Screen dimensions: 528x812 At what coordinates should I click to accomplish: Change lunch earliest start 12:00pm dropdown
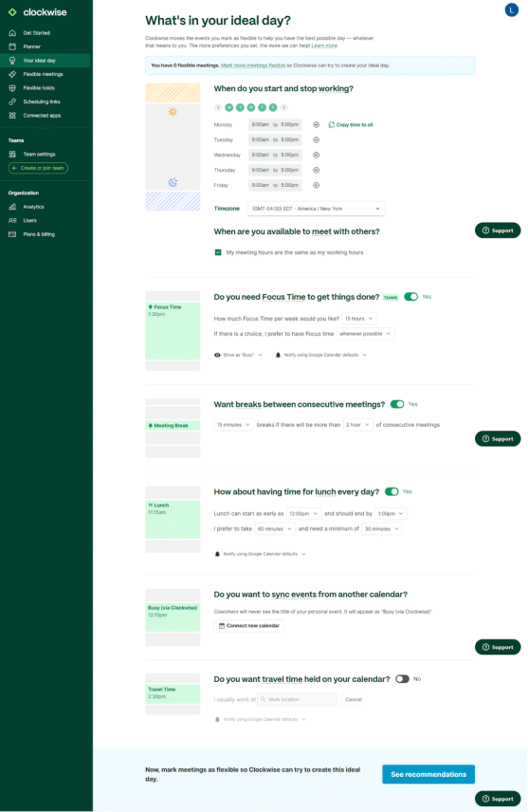click(304, 514)
